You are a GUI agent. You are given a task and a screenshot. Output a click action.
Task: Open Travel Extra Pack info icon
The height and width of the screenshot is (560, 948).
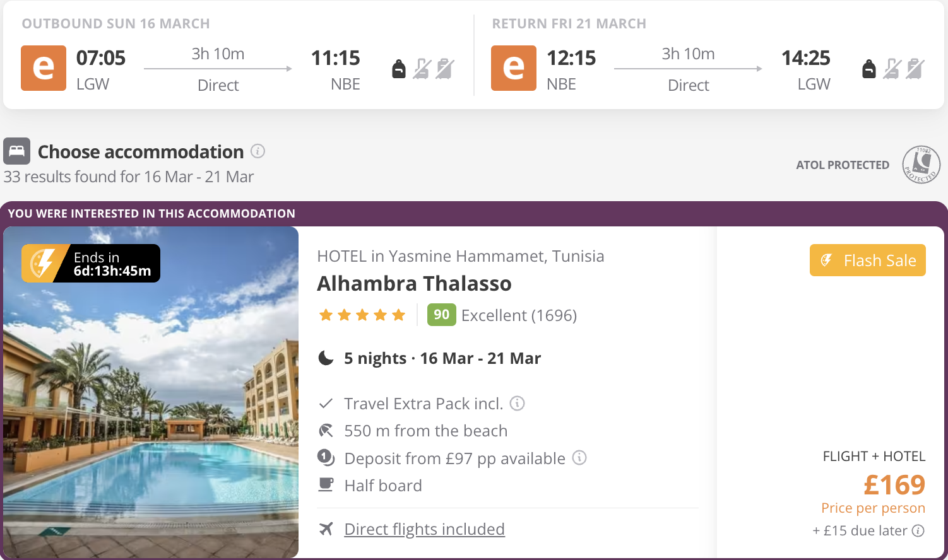pyautogui.click(x=518, y=403)
